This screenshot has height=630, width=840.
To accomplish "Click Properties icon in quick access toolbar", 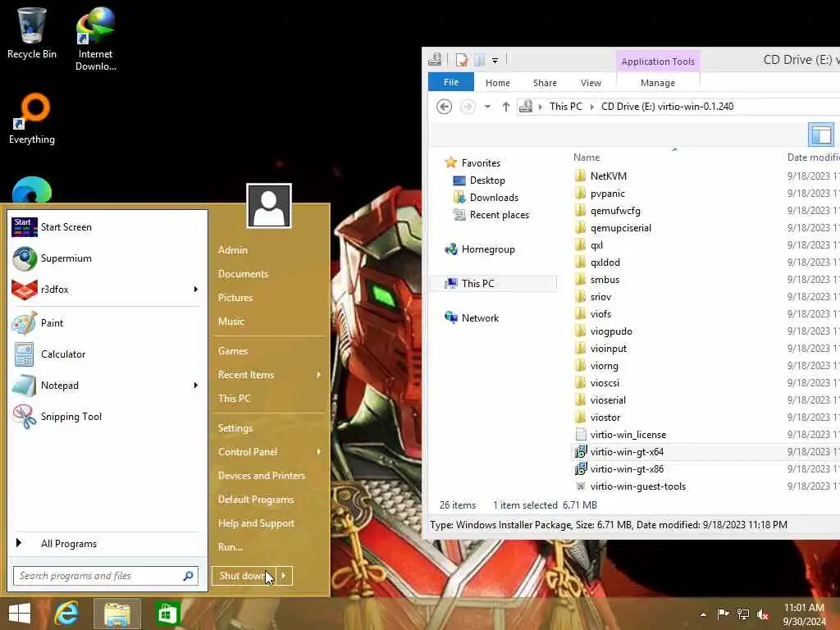I will [x=461, y=60].
